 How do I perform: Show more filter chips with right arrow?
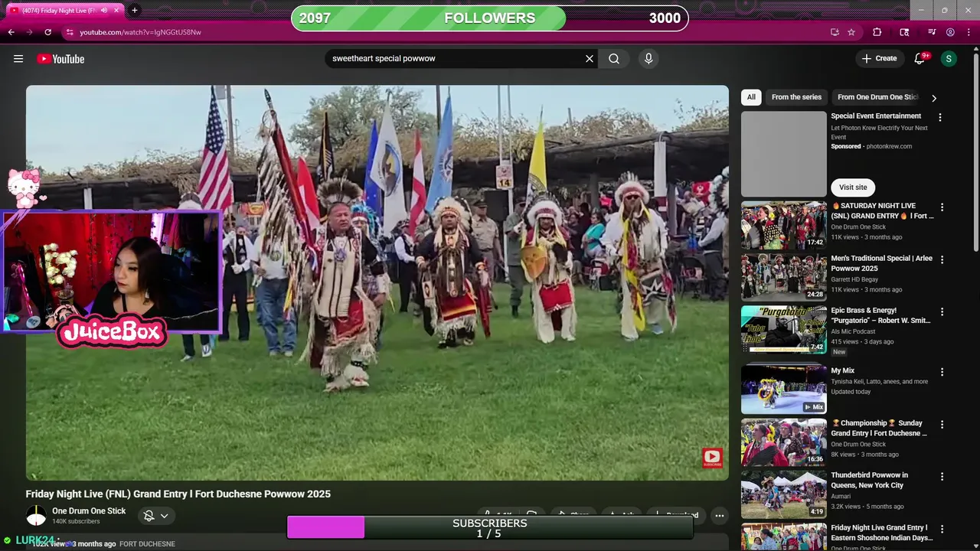[933, 98]
